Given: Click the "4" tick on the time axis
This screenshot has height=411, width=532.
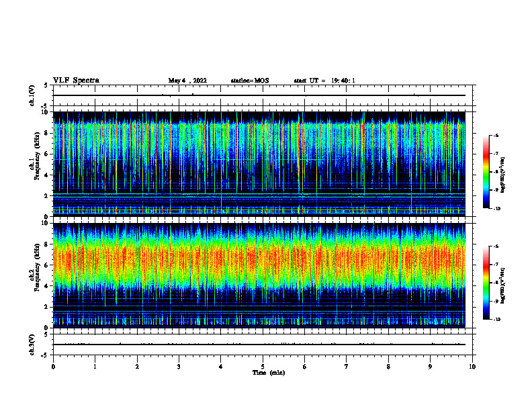Looking at the screenshot, I should (221, 367).
